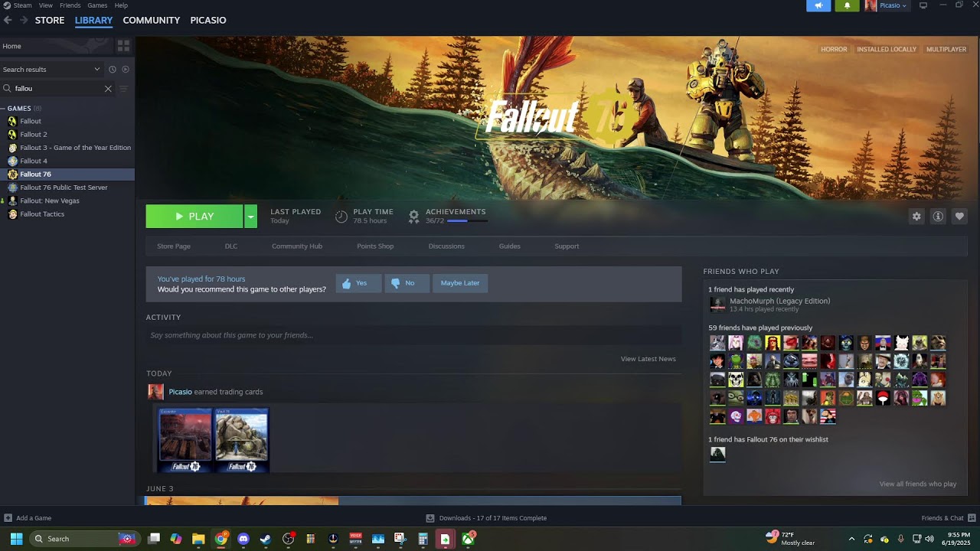980x551 pixels.
Task: Select Fallout 2 in the games list
Action: [x=67, y=135]
